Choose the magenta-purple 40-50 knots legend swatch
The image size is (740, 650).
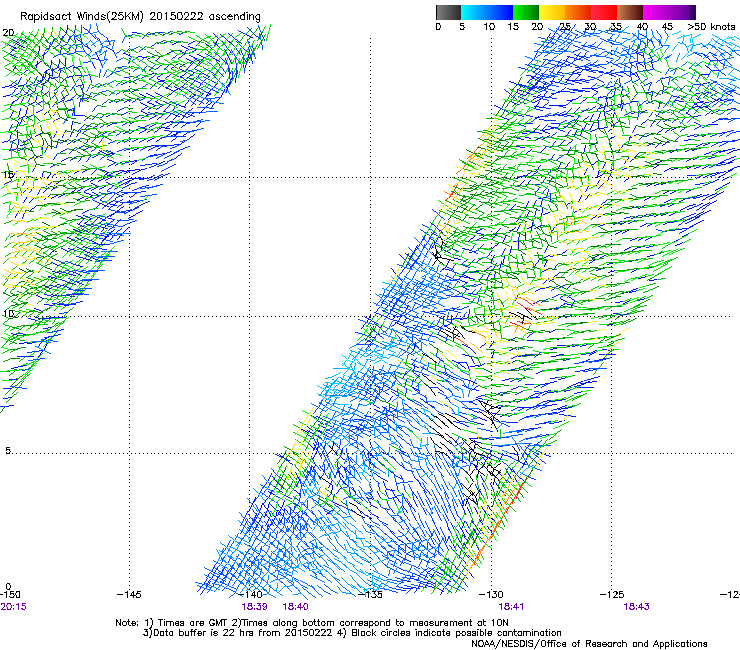coord(669,12)
